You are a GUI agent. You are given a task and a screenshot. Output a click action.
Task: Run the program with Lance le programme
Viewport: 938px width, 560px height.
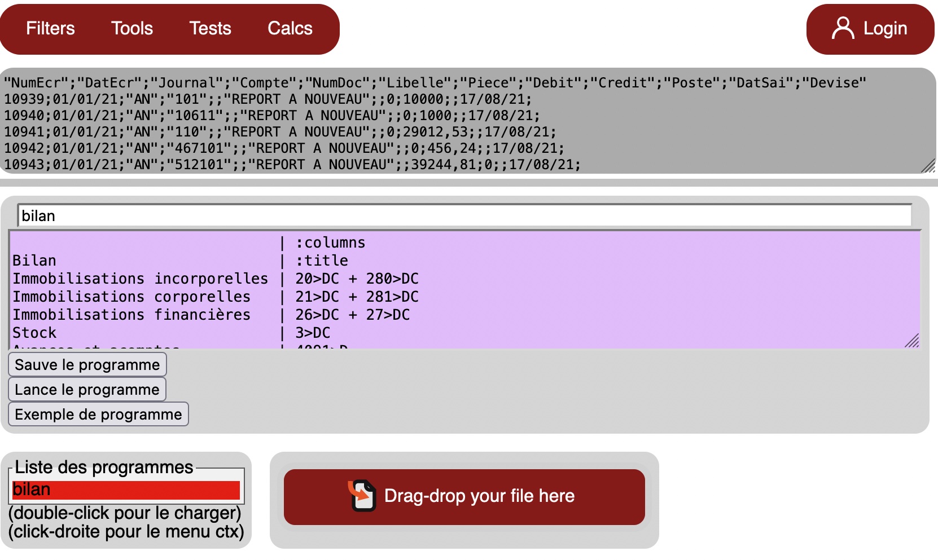click(x=87, y=390)
